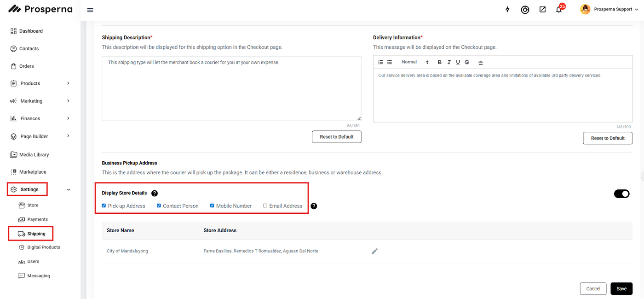Enable the Email Address checkbox
Viewport: 644px width, 299px height.
(x=265, y=205)
